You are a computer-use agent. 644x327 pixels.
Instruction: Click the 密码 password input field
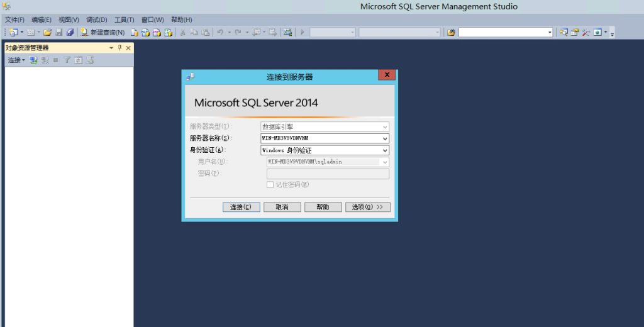pyautogui.click(x=328, y=174)
